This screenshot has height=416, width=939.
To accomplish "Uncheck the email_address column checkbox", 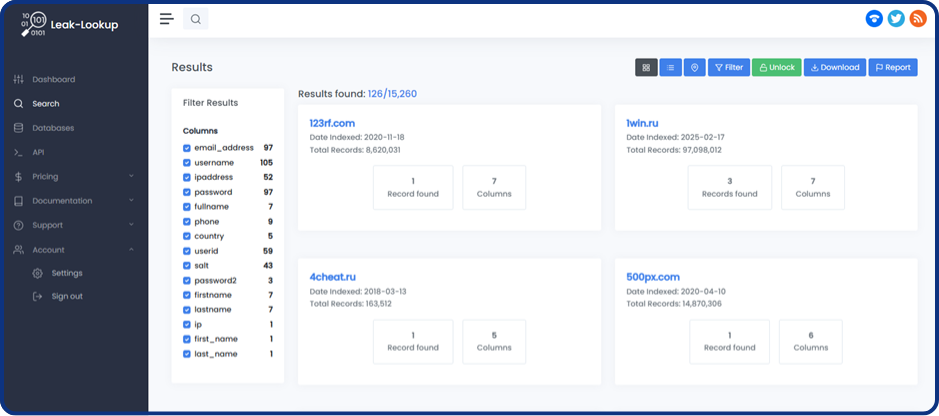I will coord(187,148).
